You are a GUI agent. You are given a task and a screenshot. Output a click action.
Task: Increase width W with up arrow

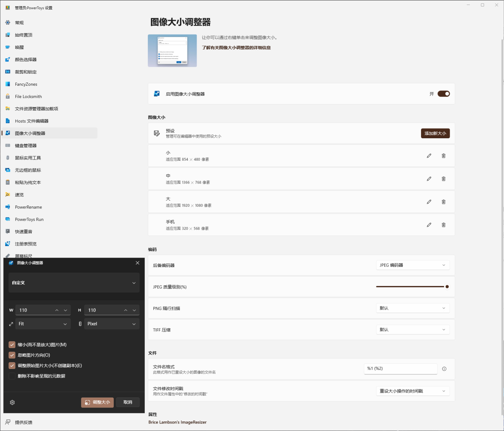tap(57, 310)
